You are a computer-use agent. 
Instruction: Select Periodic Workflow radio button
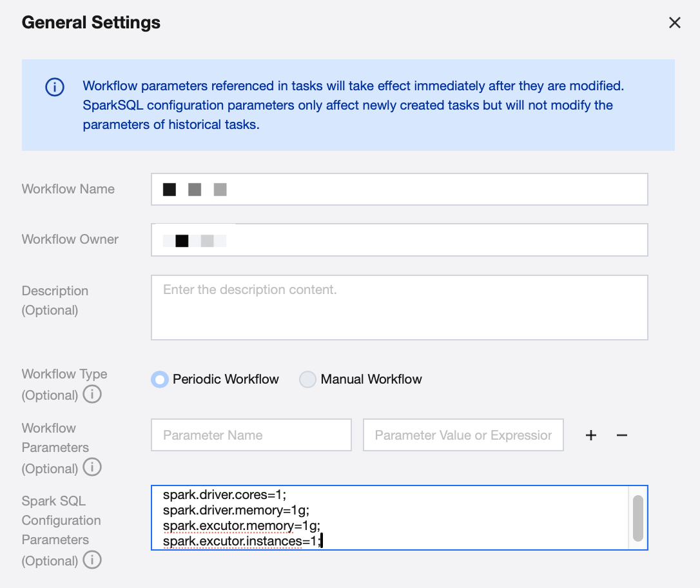[x=159, y=379]
